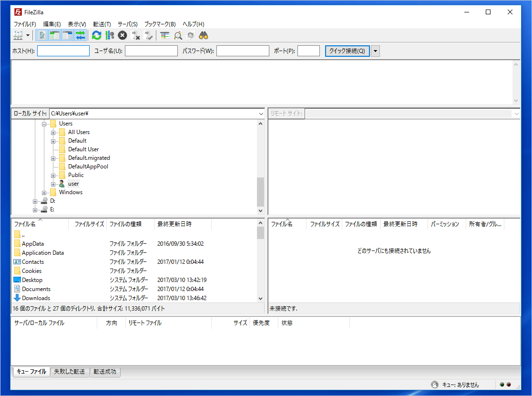Click the DefaultAppPool folder icon in the tree

[x=62, y=167]
